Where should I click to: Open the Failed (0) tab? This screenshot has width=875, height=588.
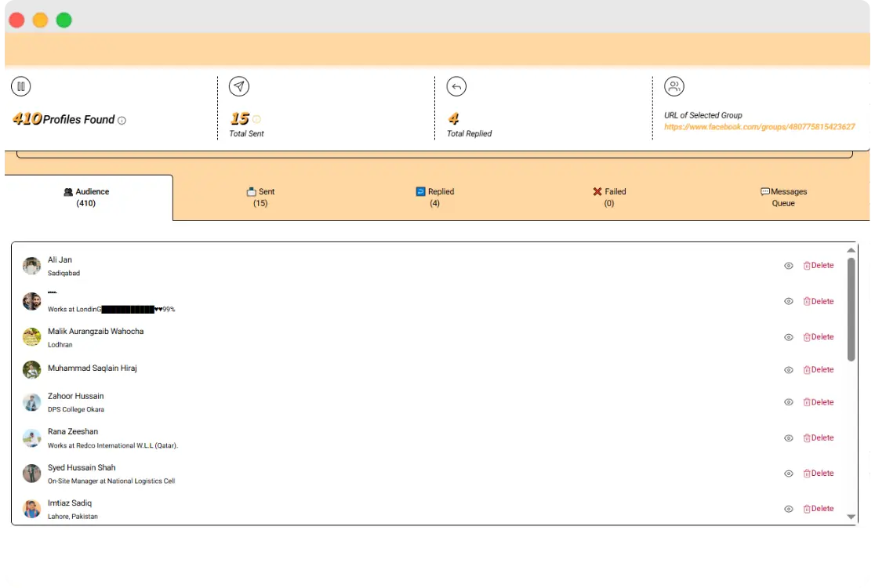[609, 198]
